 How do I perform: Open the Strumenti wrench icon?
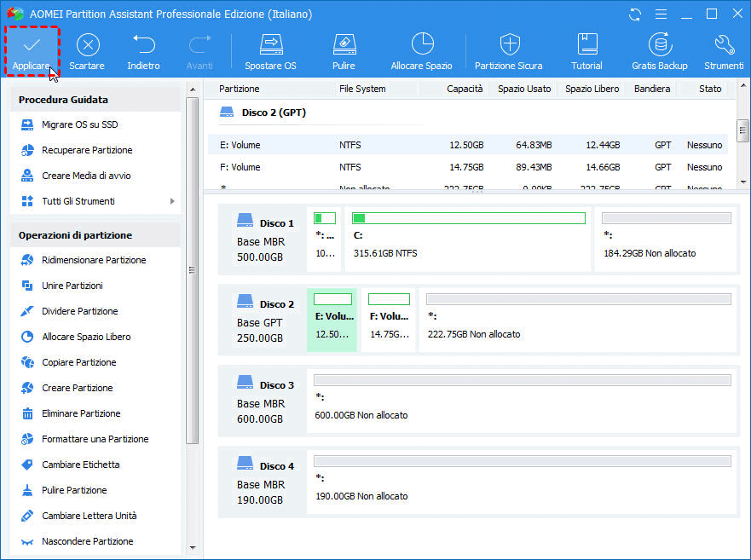[x=724, y=44]
